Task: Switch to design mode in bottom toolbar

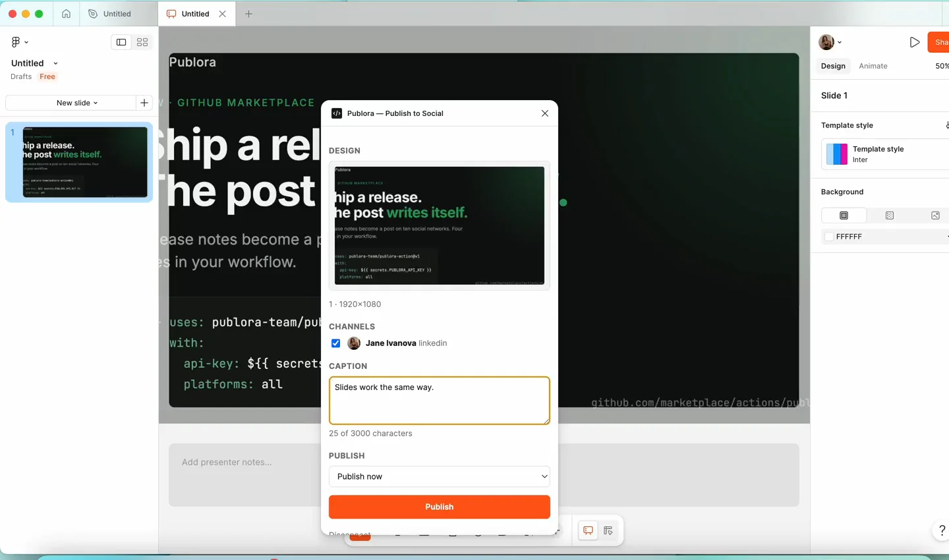Action: [608, 530]
